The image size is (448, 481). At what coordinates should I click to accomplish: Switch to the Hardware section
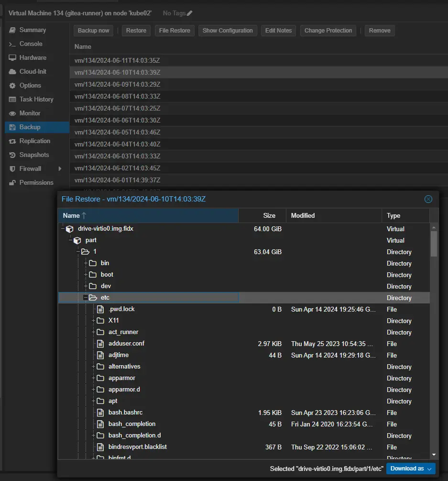tap(33, 58)
